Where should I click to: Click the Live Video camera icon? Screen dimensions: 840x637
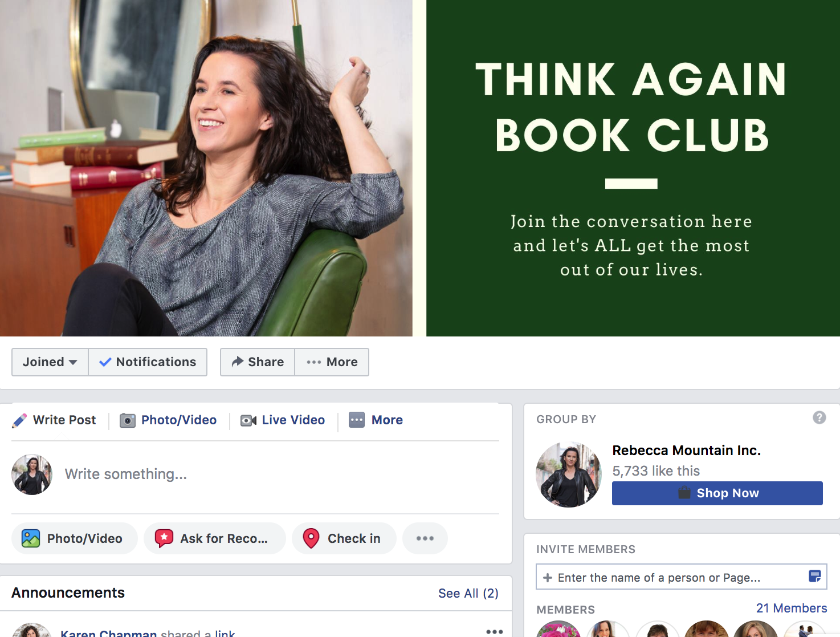248,421
